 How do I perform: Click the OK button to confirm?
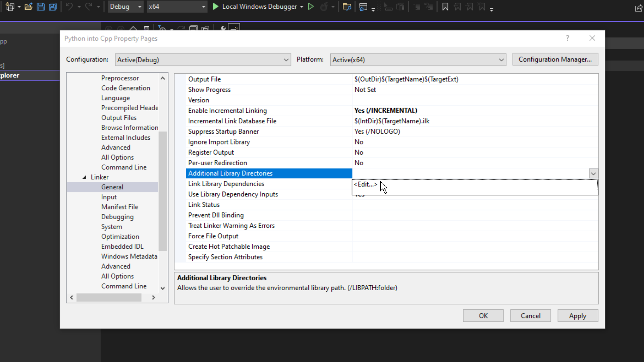(483, 316)
